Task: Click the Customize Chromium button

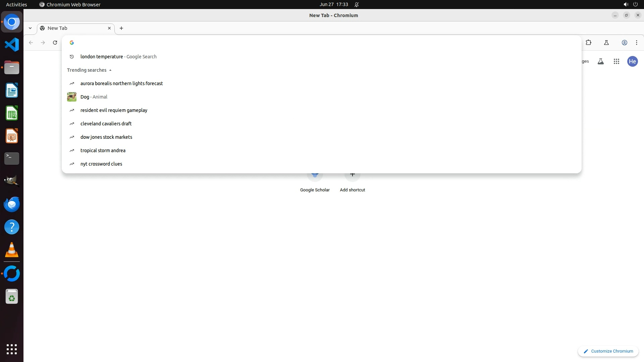Action: pos(608,351)
